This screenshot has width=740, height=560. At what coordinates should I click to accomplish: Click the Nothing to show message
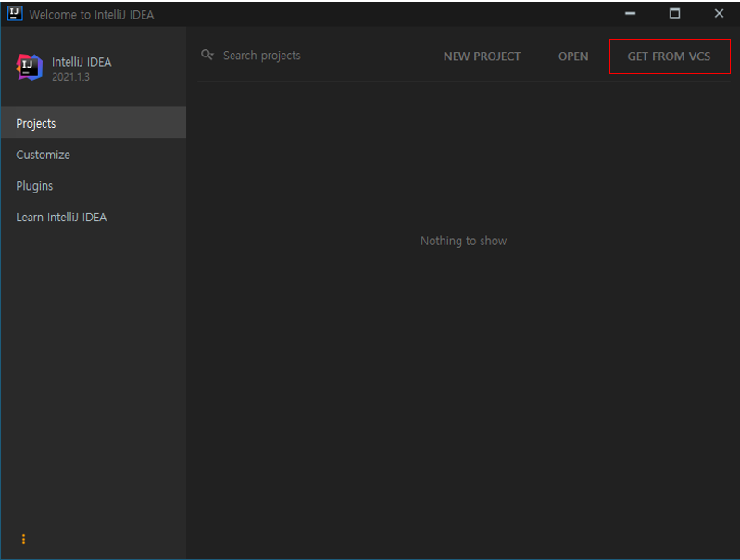point(463,241)
